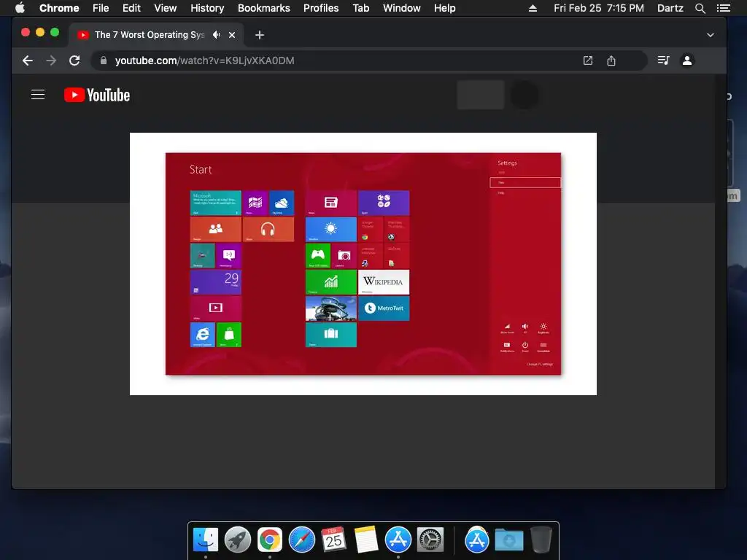Open the Edit menu
747x560 pixels.
pyautogui.click(x=131, y=8)
